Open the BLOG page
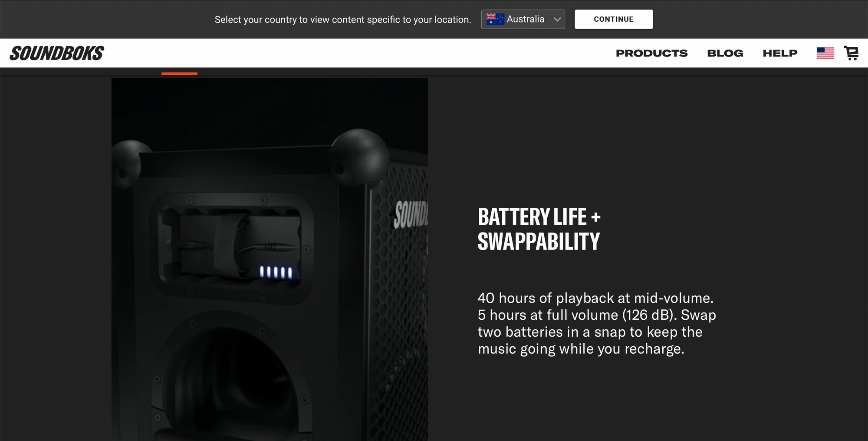This screenshot has width=868, height=441. click(725, 53)
